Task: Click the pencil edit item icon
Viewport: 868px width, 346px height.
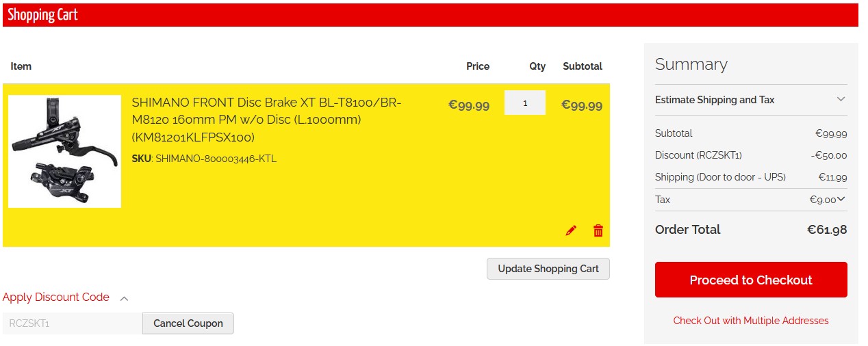Action: 571,230
